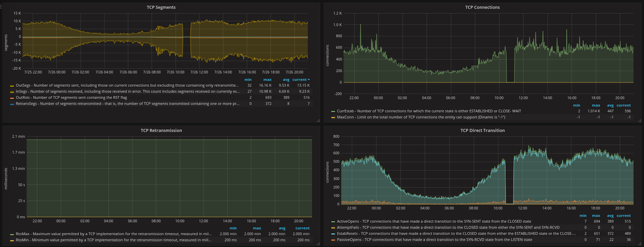Click the EstabResets max value 651
The width and height of the screenshot is (644, 247).
[x=597, y=233]
